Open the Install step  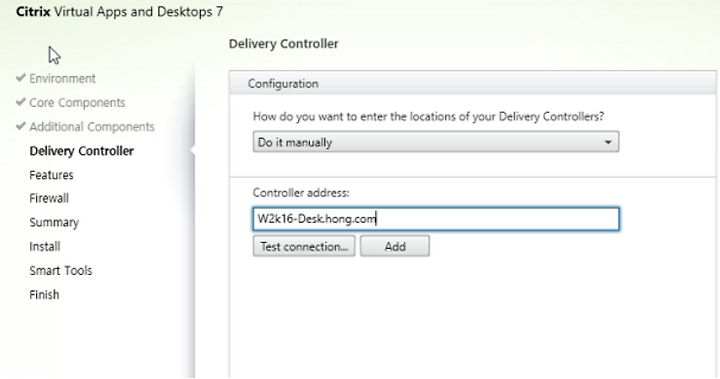click(45, 247)
